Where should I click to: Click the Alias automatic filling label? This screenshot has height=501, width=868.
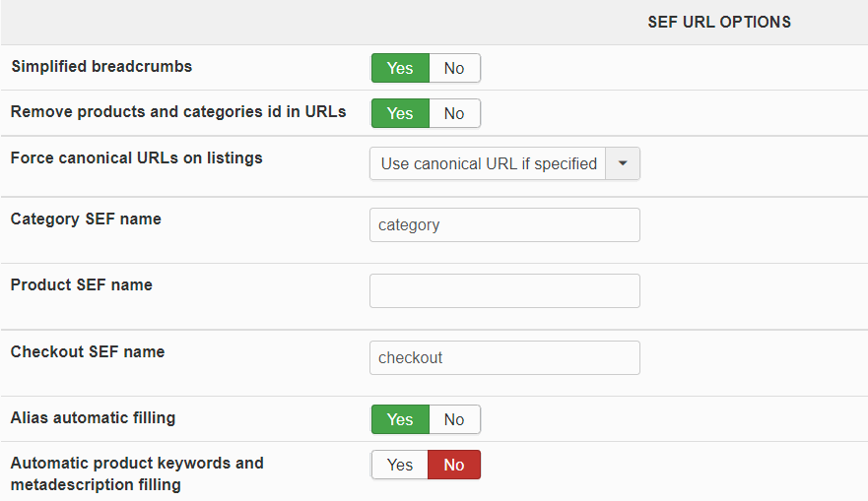pyautogui.click(x=93, y=417)
